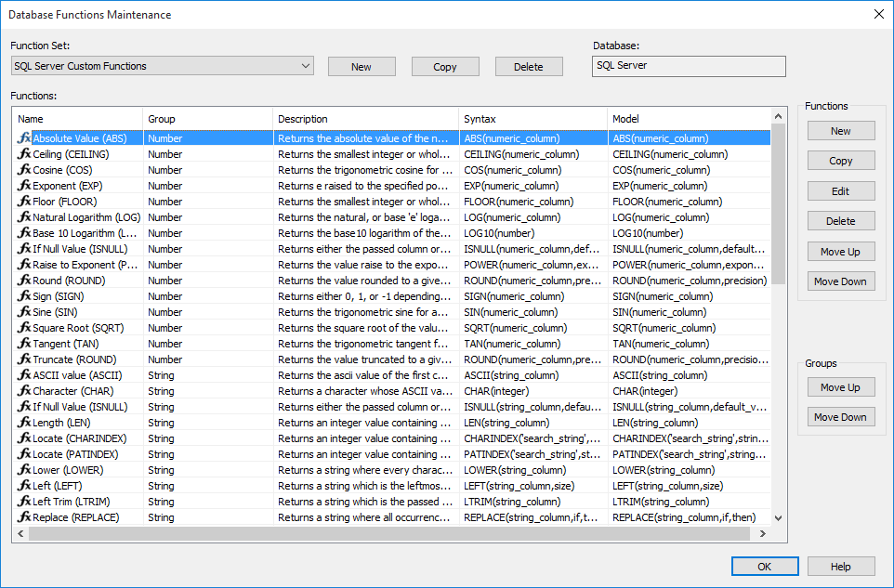Delete the selected function set
The image size is (894, 588).
[529, 67]
